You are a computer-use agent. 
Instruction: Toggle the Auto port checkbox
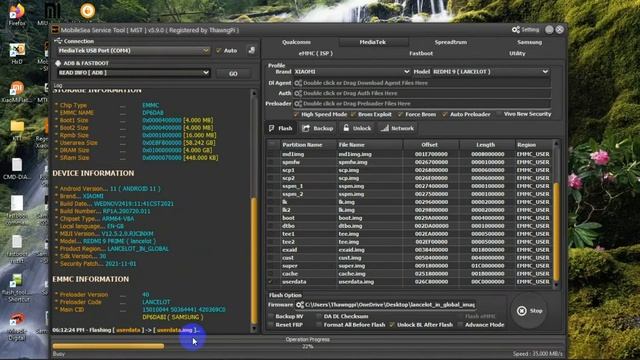coord(218,51)
